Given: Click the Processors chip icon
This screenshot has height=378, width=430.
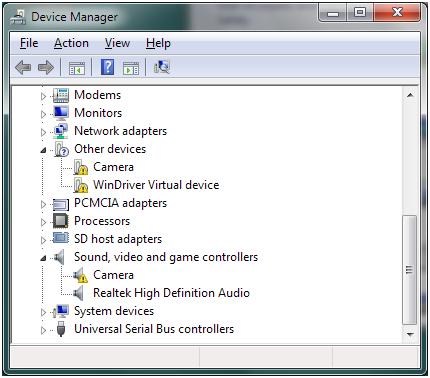Looking at the screenshot, I should 61,221.
